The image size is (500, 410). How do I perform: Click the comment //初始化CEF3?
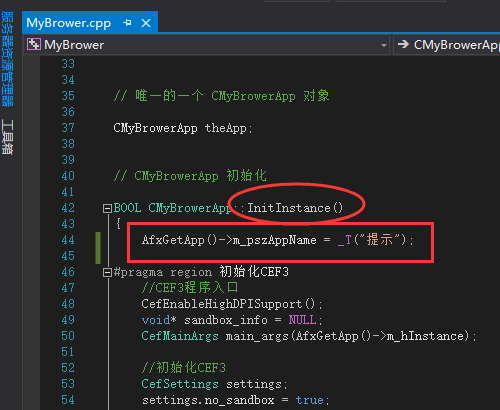pyautogui.click(x=184, y=368)
